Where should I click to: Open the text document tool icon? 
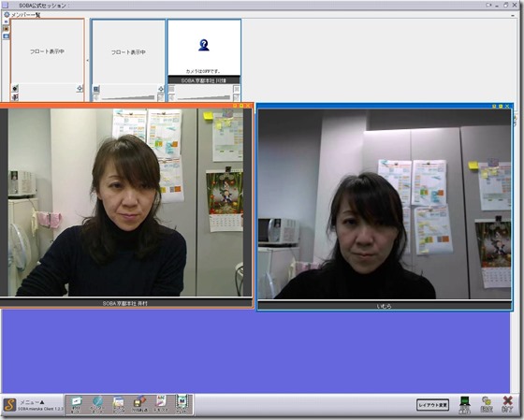pos(161,404)
